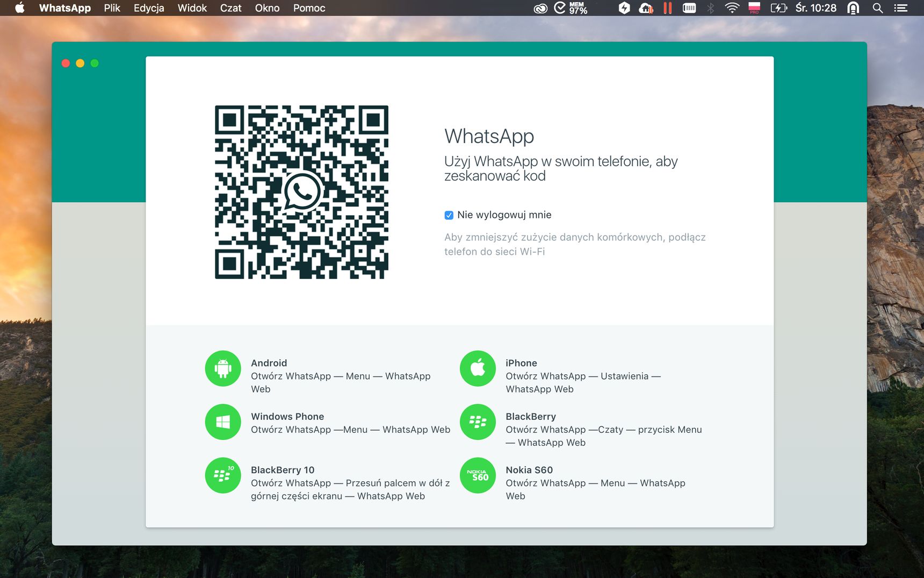Click the Użyj WhatsApp w swoim telefonie text

tap(561, 168)
